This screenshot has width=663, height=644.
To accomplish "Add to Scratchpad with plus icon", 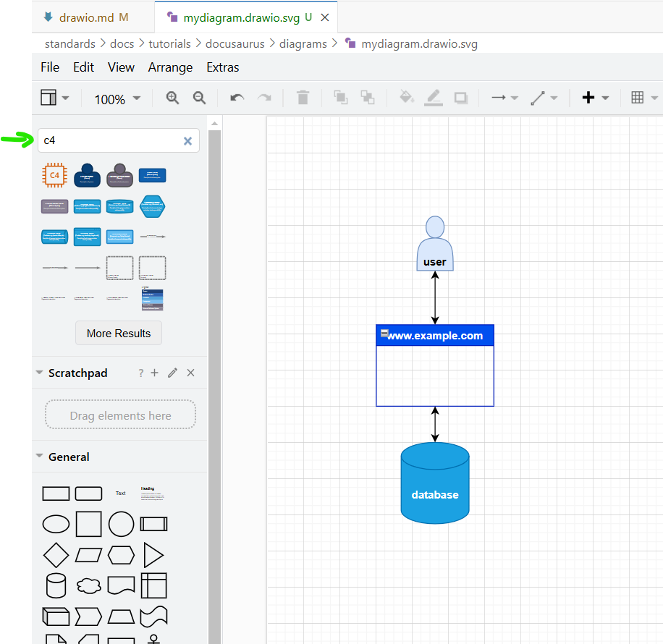I will [154, 373].
